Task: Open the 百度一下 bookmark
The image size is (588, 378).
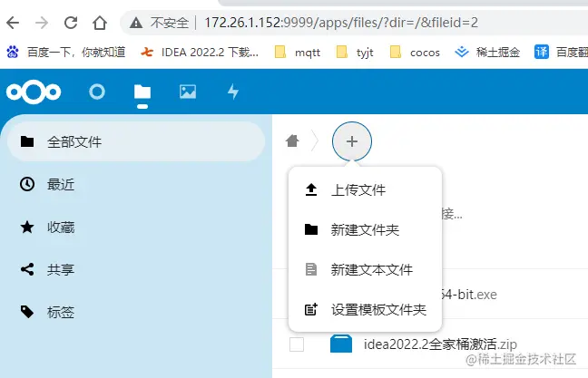Action: point(66,52)
